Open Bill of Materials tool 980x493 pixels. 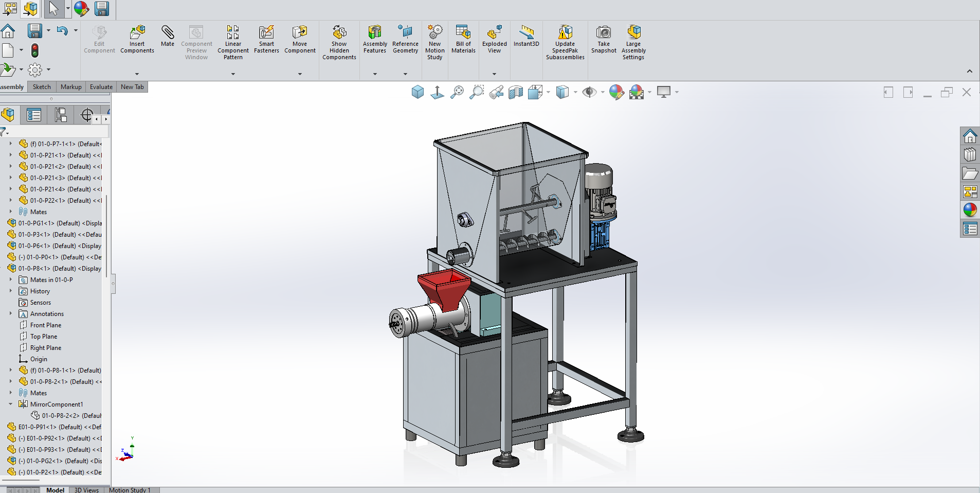coord(463,39)
